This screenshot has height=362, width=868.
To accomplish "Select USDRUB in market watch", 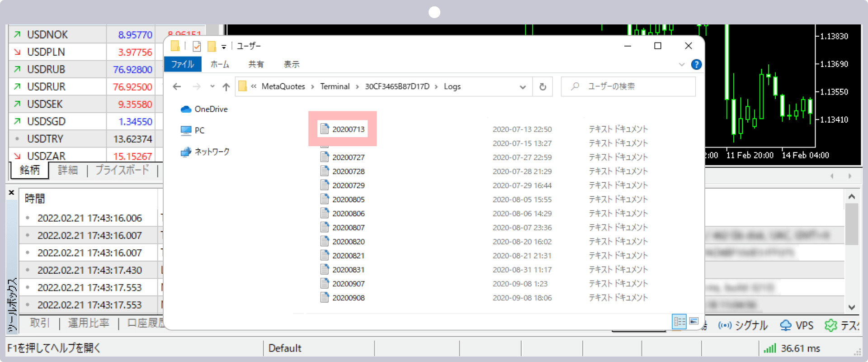I will [46, 69].
